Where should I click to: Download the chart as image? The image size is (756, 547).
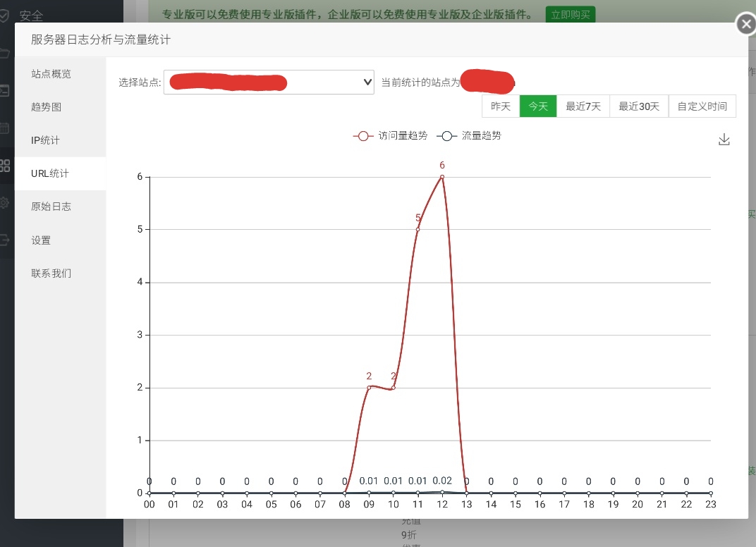(724, 140)
